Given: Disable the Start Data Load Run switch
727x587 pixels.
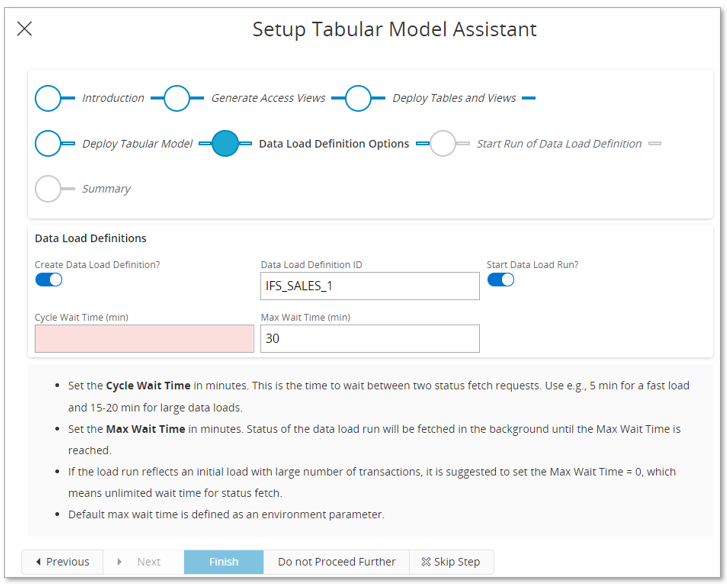Looking at the screenshot, I should point(501,280).
